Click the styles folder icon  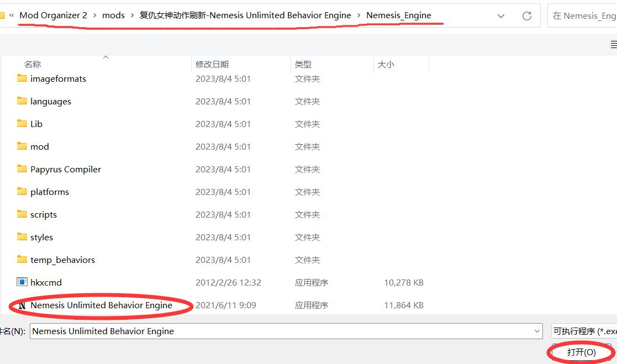22,237
